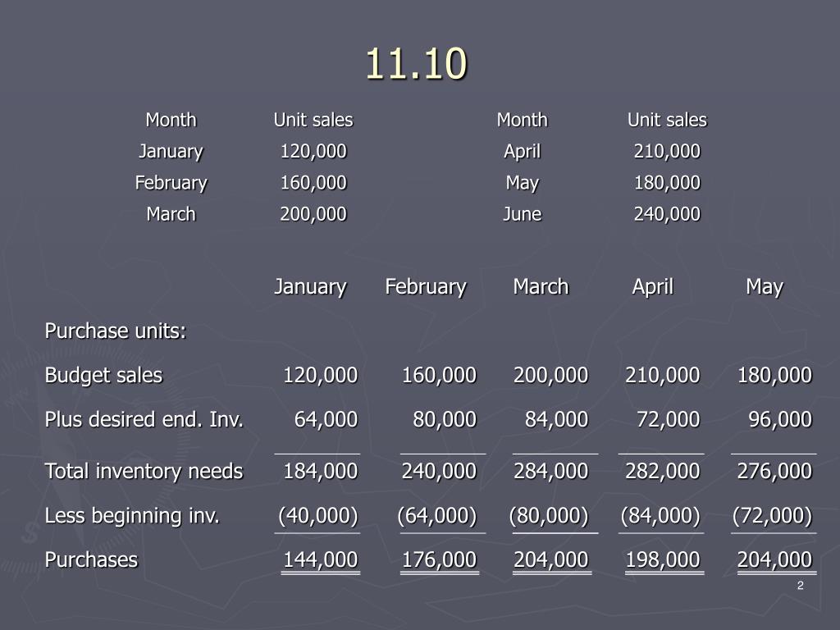Click March budget sales 200,000 in lower table

pyautogui.click(x=551, y=375)
